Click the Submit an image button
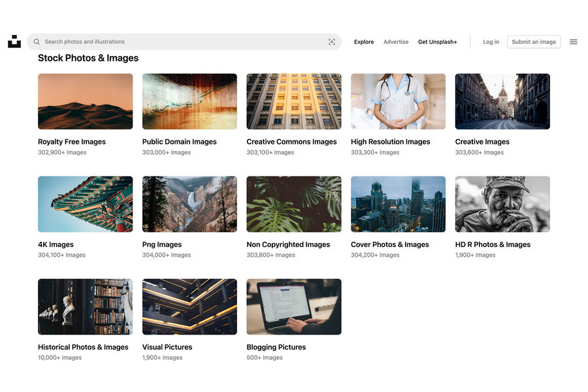Screen dimensions: 588x392 tap(534, 42)
